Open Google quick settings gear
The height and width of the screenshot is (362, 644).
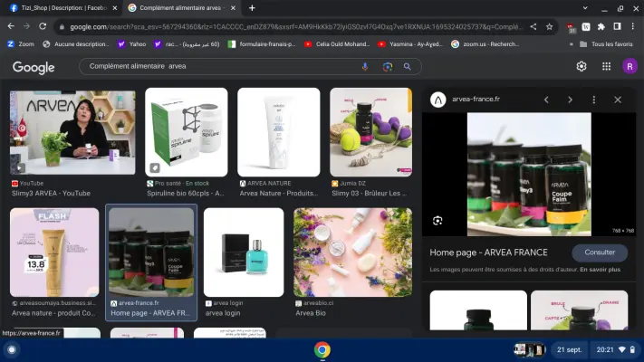click(582, 66)
